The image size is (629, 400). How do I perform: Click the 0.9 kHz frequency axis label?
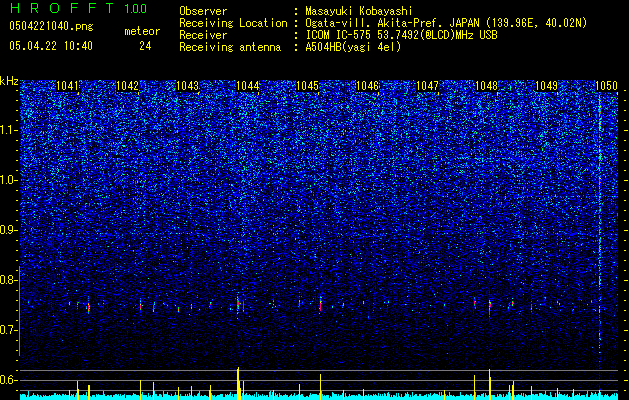(x=9, y=230)
